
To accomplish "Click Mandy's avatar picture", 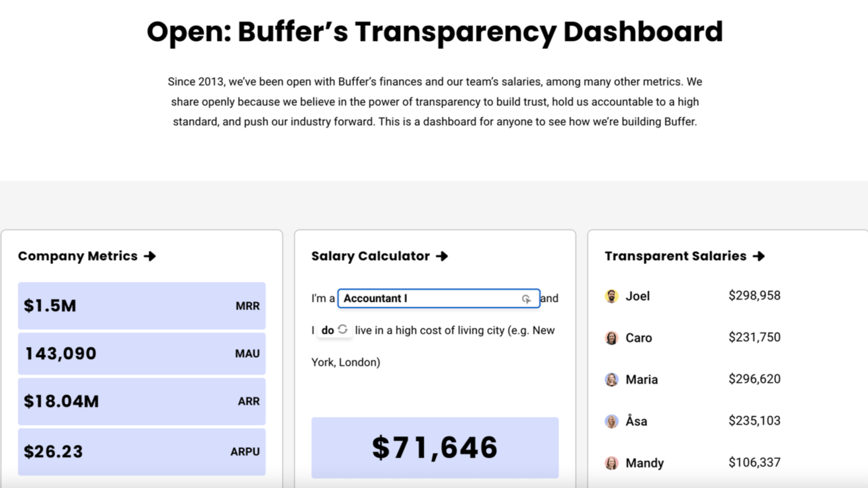I will [611, 463].
